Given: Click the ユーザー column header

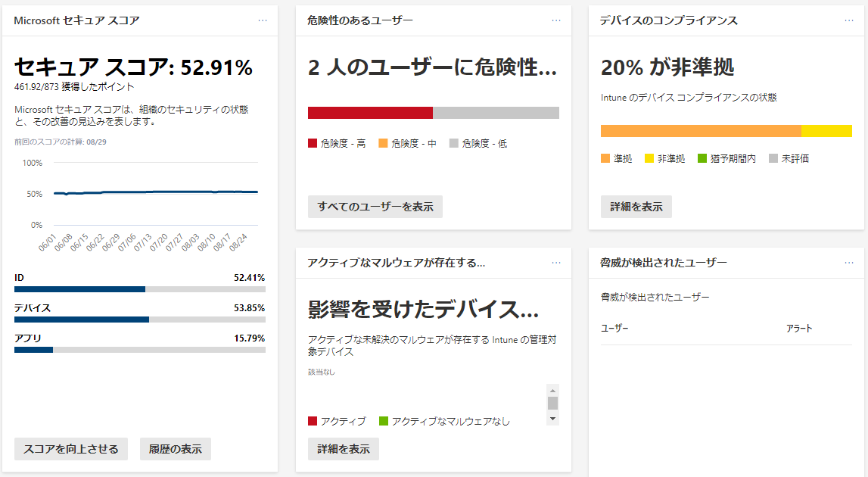Looking at the screenshot, I should click(614, 329).
